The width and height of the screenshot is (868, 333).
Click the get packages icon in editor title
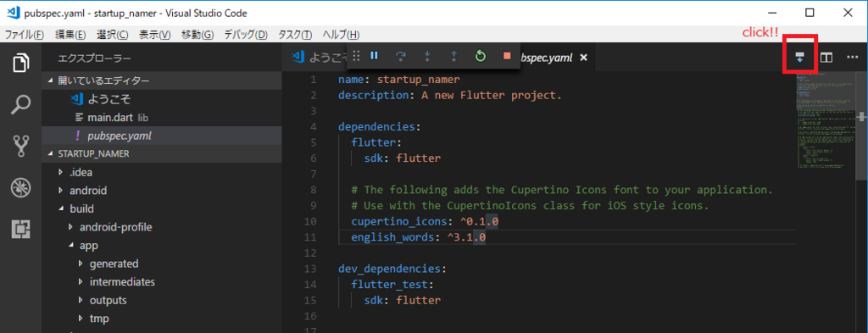pos(799,57)
